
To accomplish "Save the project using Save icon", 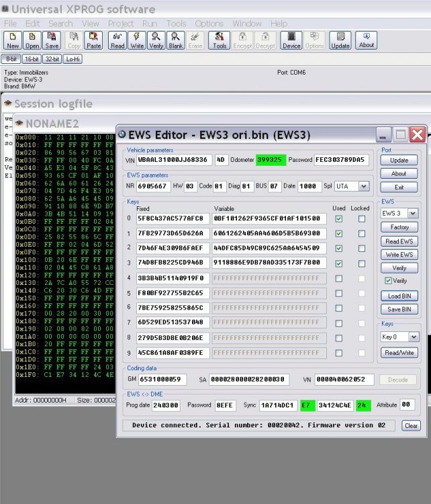I will click(x=52, y=40).
